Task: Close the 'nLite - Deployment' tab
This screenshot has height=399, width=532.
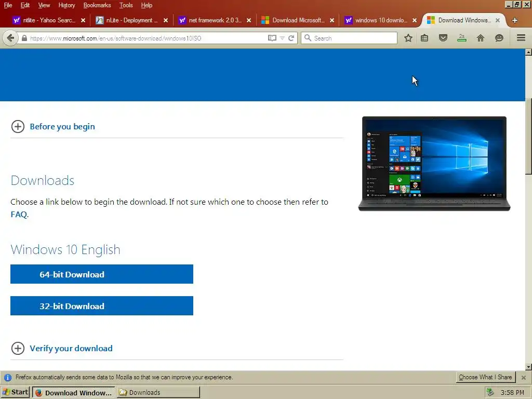Action: point(166,20)
